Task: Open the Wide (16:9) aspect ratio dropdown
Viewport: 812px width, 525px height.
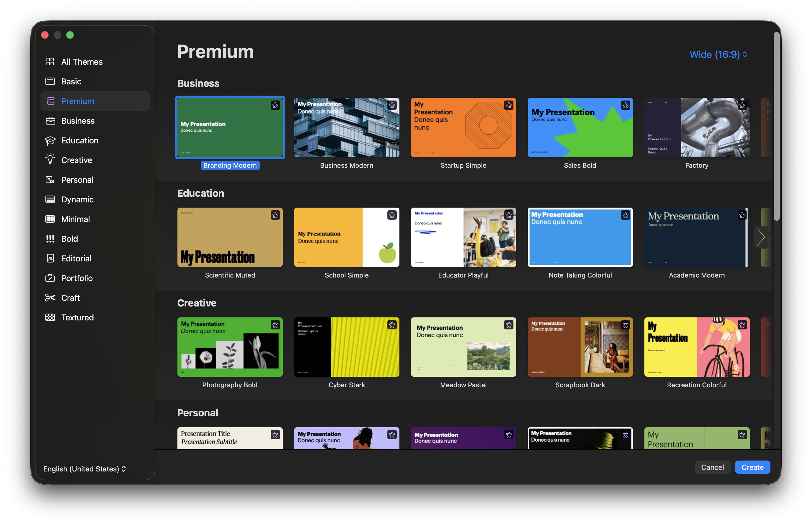Action: tap(718, 55)
